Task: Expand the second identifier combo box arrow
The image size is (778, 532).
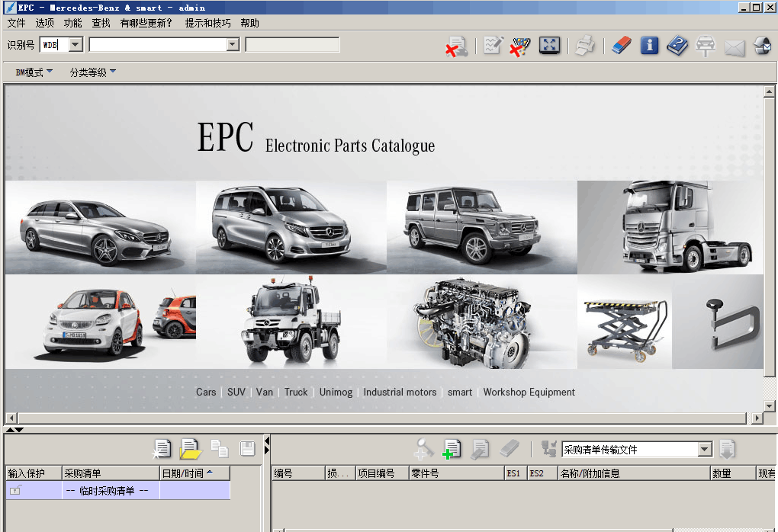Action: 233,45
